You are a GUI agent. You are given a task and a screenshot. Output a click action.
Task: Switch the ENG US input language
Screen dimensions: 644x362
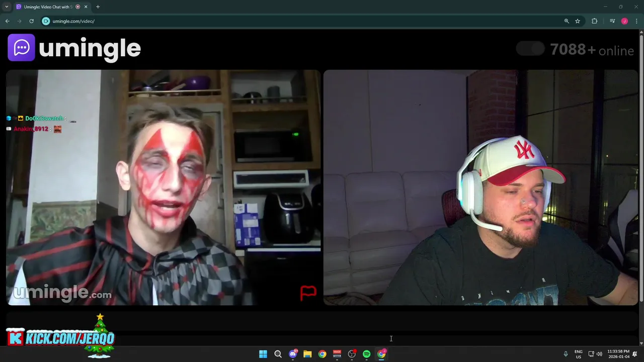[x=579, y=354]
